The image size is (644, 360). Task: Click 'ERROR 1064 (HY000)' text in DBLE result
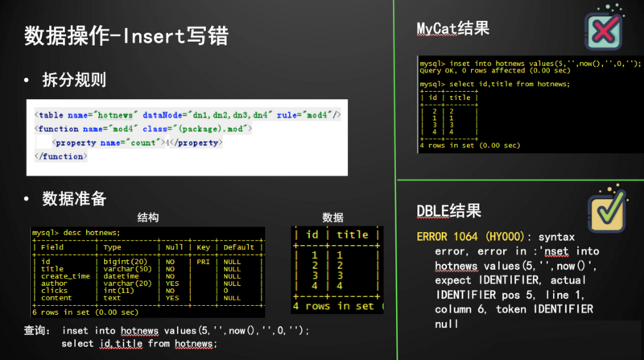[471, 237]
